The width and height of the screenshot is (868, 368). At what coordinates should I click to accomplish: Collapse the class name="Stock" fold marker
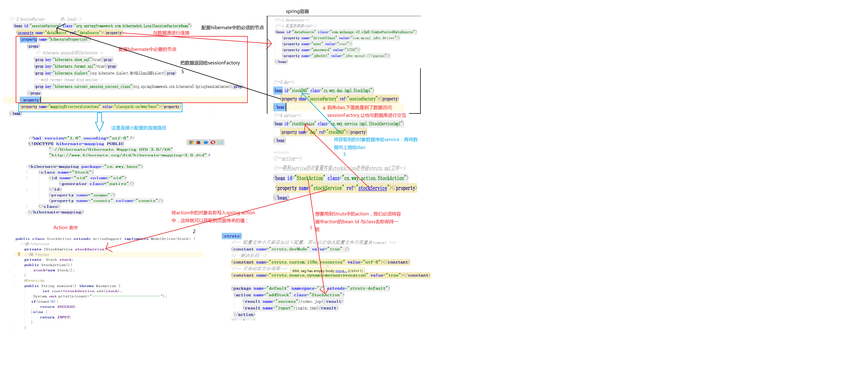click(27, 172)
